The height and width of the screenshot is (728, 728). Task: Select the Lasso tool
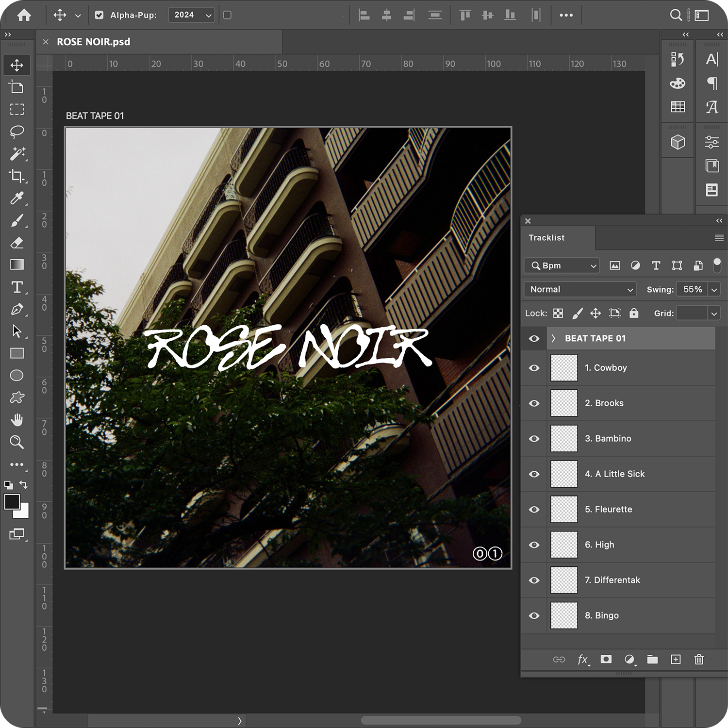(17, 132)
